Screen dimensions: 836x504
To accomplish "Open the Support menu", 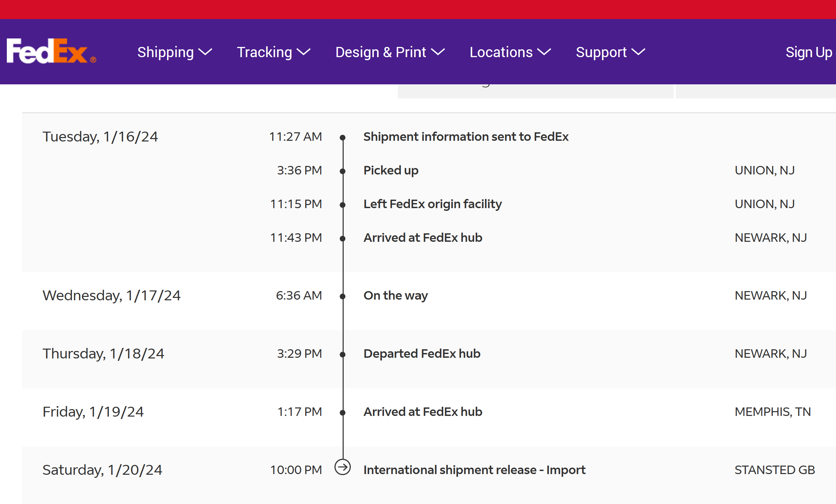I will (601, 52).
